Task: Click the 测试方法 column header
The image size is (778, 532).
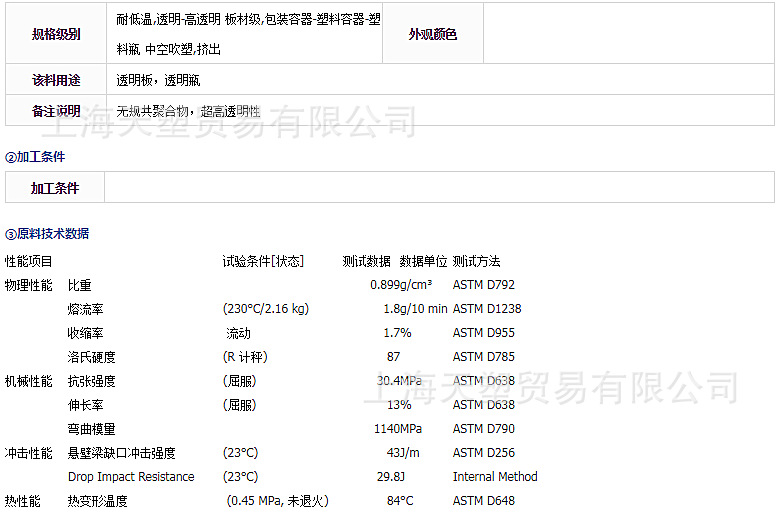Action: point(476,261)
